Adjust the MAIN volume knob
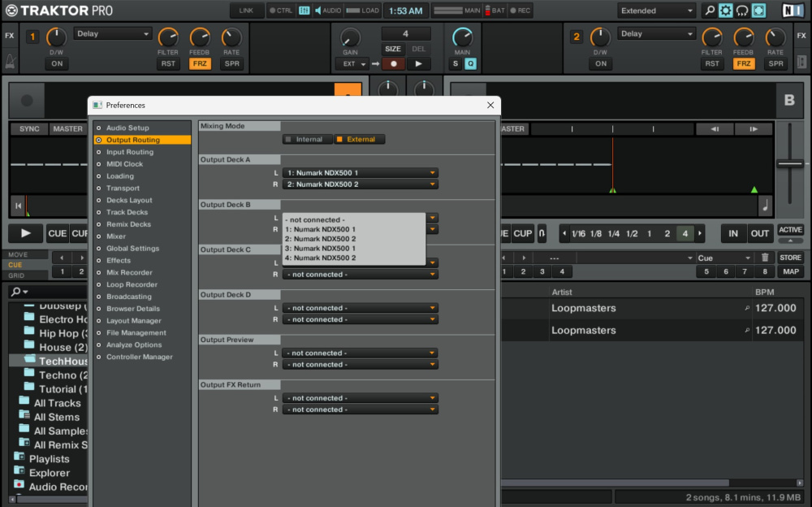Screen dimensions: 812x507 [x=463, y=37]
